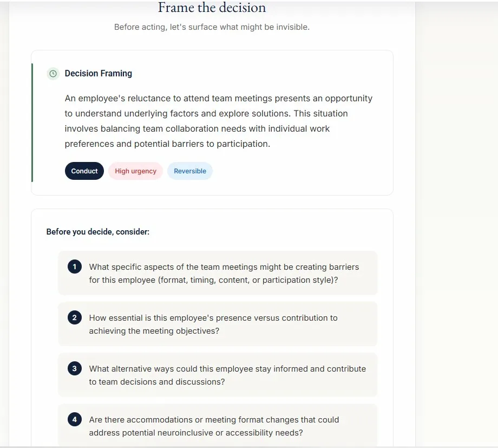Select the 'Decision Framing' card title
Viewport: 498px width, 448px height.
coord(98,74)
